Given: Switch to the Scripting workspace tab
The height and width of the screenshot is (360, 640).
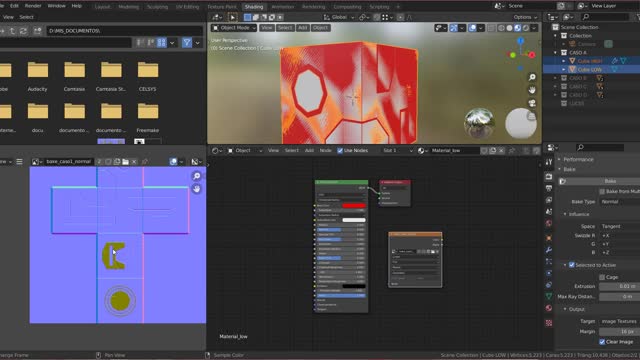Looking at the screenshot, I should pos(379,7).
